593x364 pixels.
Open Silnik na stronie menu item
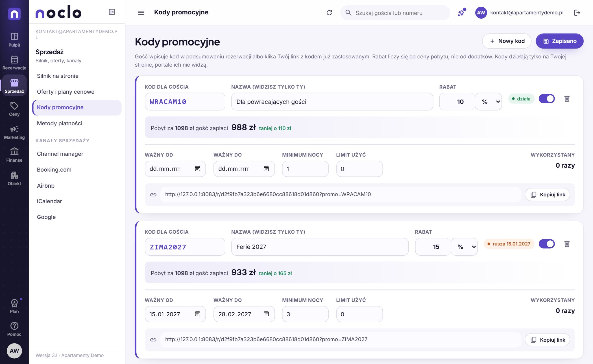pyautogui.click(x=77, y=76)
